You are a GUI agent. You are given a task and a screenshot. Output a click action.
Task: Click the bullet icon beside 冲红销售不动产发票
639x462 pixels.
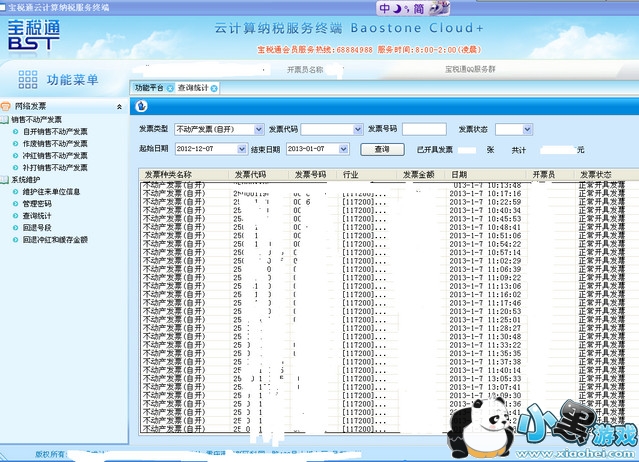pos(15,156)
